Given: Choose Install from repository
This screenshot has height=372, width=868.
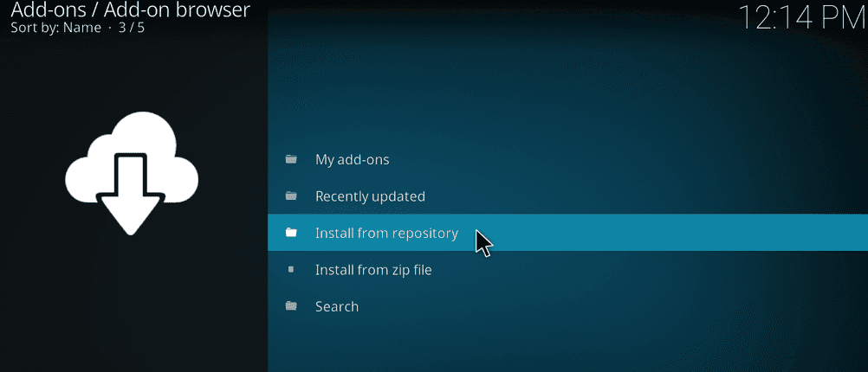Looking at the screenshot, I should coord(386,233).
